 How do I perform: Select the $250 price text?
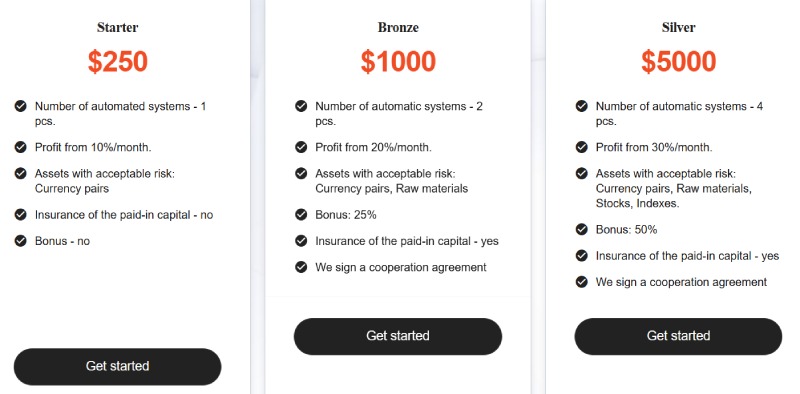click(x=117, y=62)
